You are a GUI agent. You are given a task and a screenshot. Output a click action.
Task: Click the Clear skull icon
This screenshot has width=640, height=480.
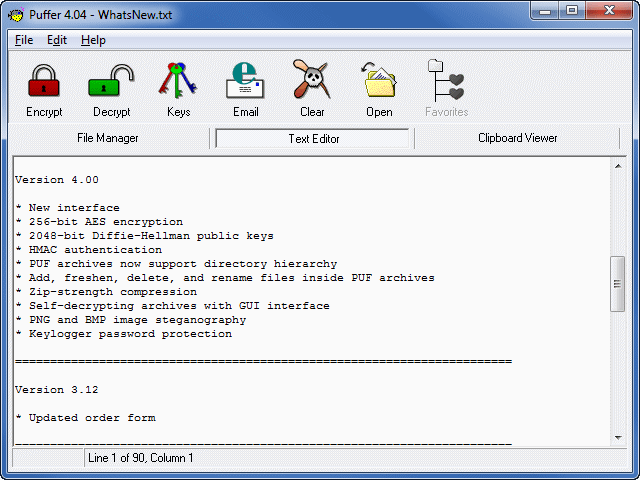pos(312,79)
